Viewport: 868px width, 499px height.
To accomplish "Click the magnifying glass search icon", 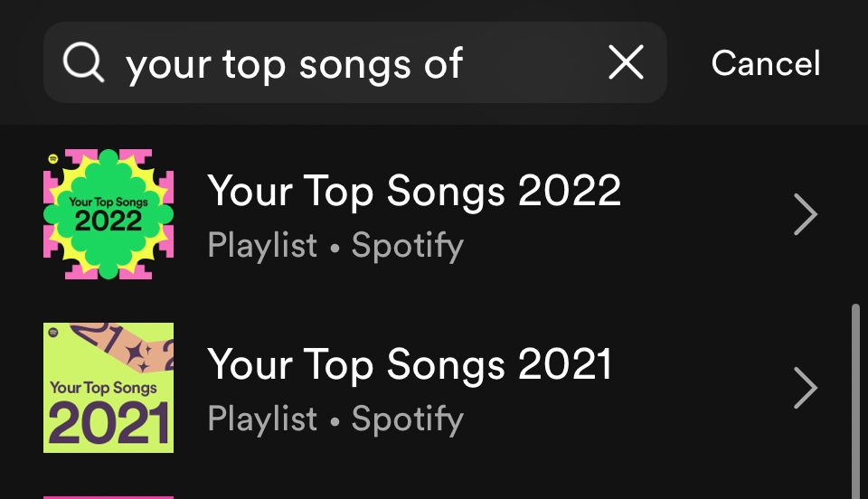I will coord(83,63).
